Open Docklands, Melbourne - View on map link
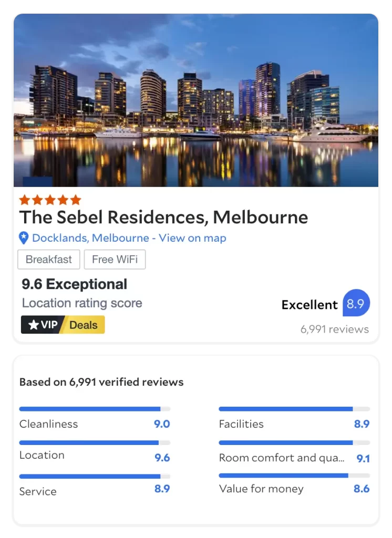The height and width of the screenshot is (538, 392). tap(129, 238)
